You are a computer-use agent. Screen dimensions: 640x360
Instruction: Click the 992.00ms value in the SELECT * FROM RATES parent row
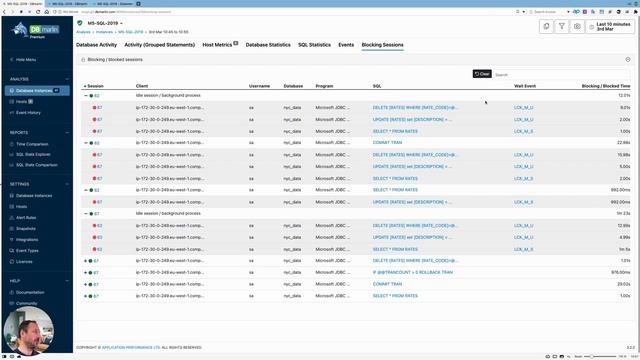(x=620, y=190)
